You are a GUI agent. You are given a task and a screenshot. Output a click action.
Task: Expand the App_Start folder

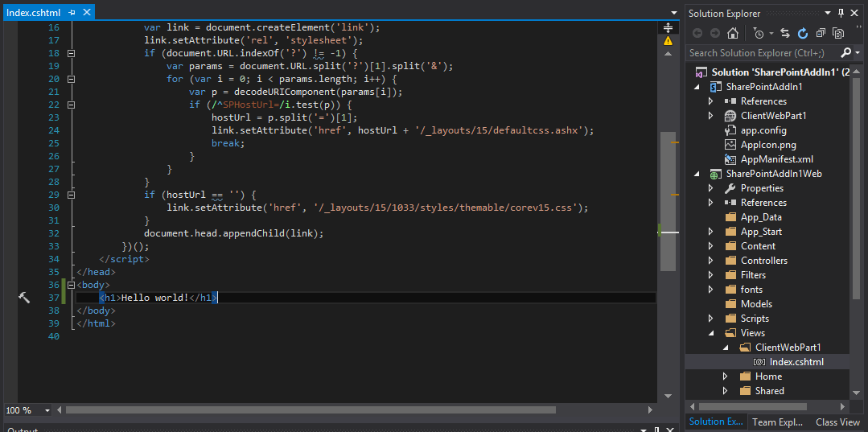tap(711, 232)
